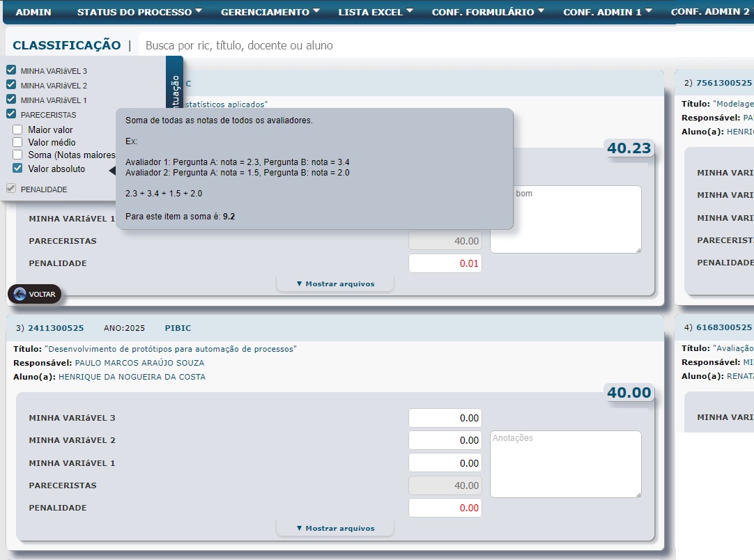Expand the Gerenciamento menu
The width and height of the screenshot is (754, 560).
click(x=270, y=12)
